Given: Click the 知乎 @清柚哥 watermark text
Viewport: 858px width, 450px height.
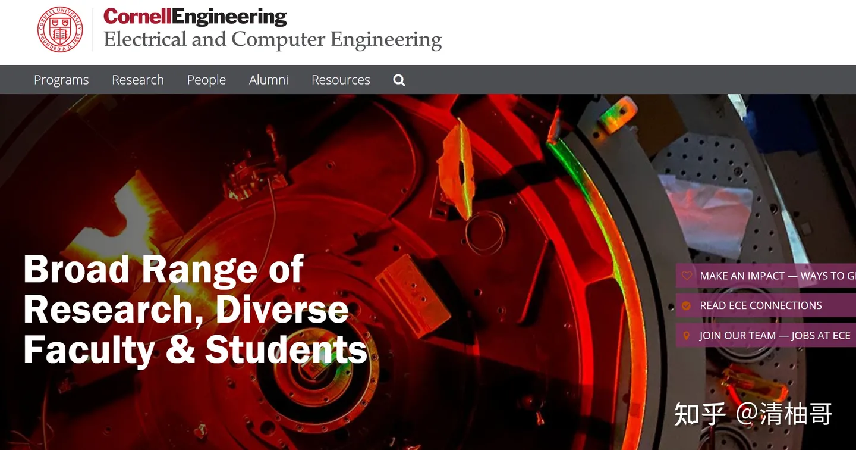Looking at the screenshot, I should coord(753,414).
